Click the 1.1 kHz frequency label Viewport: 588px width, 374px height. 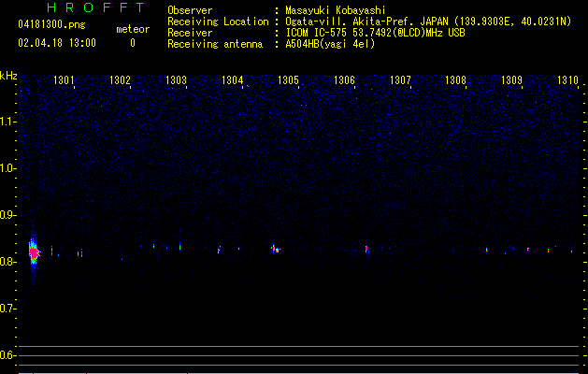tap(8, 122)
